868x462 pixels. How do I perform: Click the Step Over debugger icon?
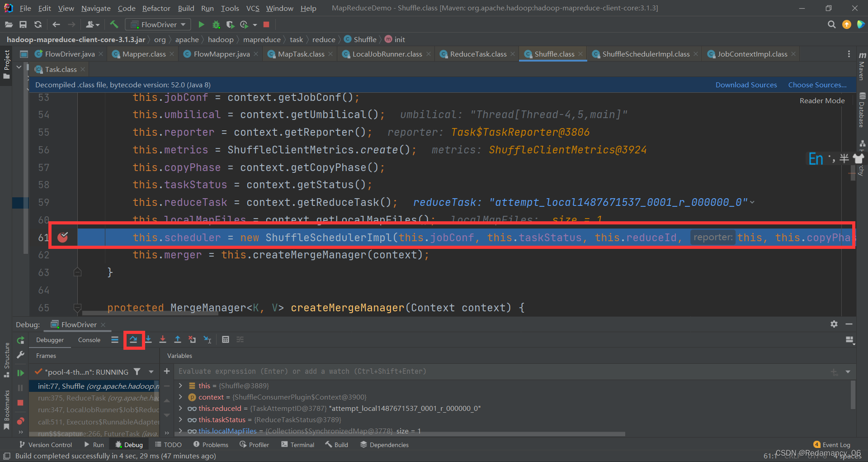click(x=133, y=339)
